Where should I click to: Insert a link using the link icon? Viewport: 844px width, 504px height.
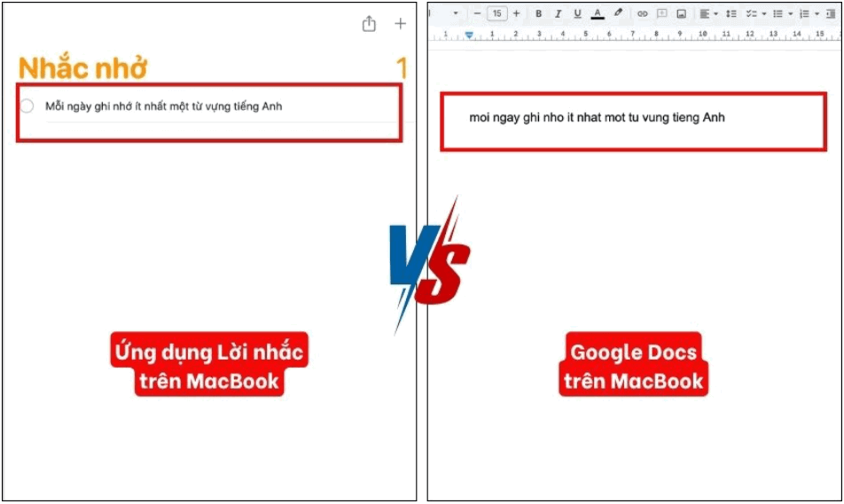642,14
